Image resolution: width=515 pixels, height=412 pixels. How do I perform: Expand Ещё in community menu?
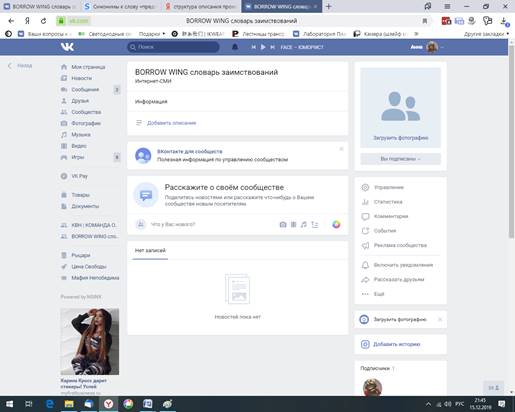pyautogui.click(x=379, y=294)
